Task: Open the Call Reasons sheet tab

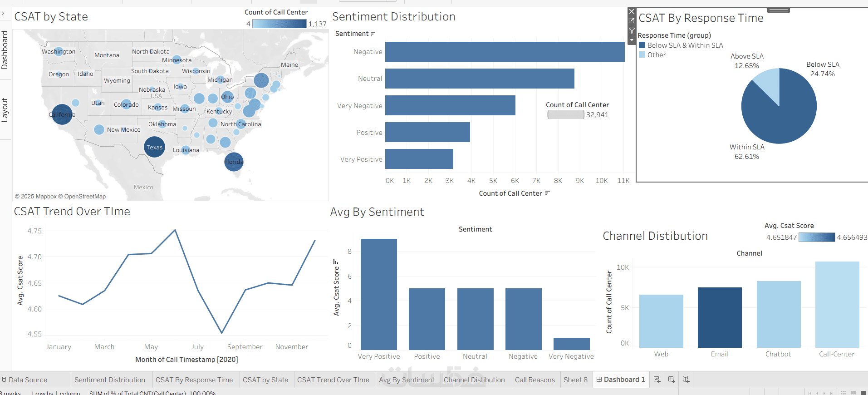Action: (x=535, y=380)
